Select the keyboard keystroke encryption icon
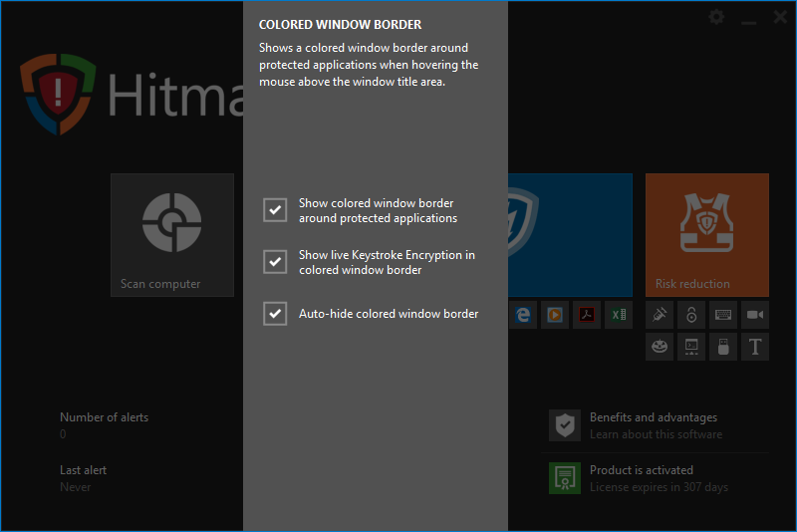This screenshot has width=797, height=532. 723,315
